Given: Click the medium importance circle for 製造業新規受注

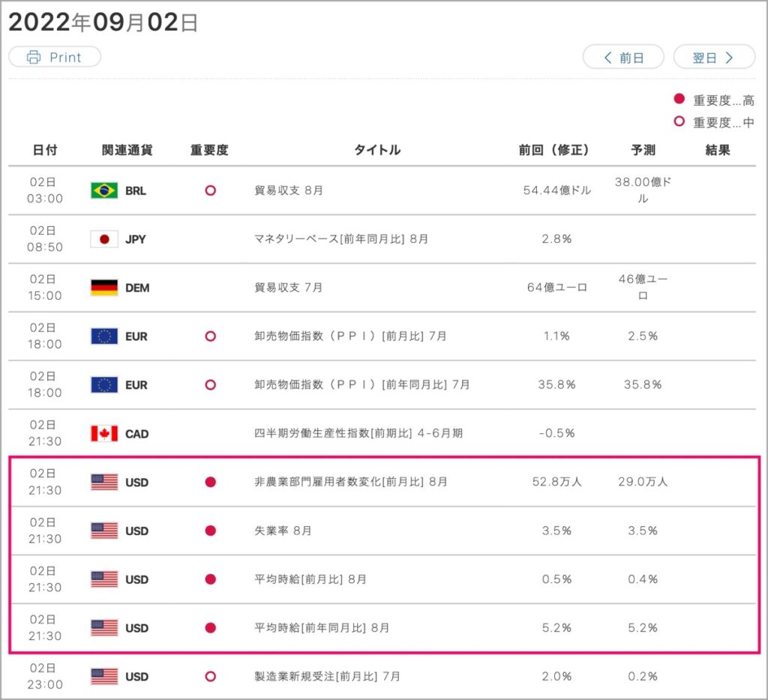Looking at the screenshot, I should [211, 677].
